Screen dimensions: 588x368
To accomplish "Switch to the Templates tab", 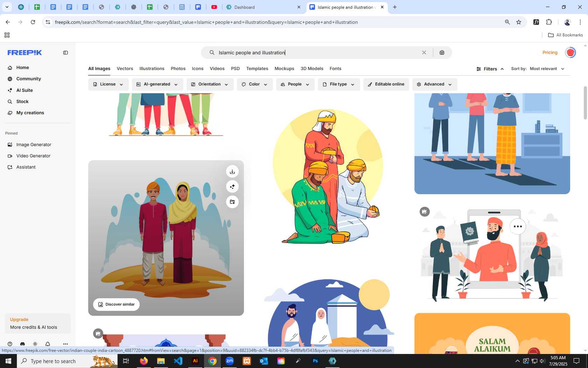I will point(257,69).
